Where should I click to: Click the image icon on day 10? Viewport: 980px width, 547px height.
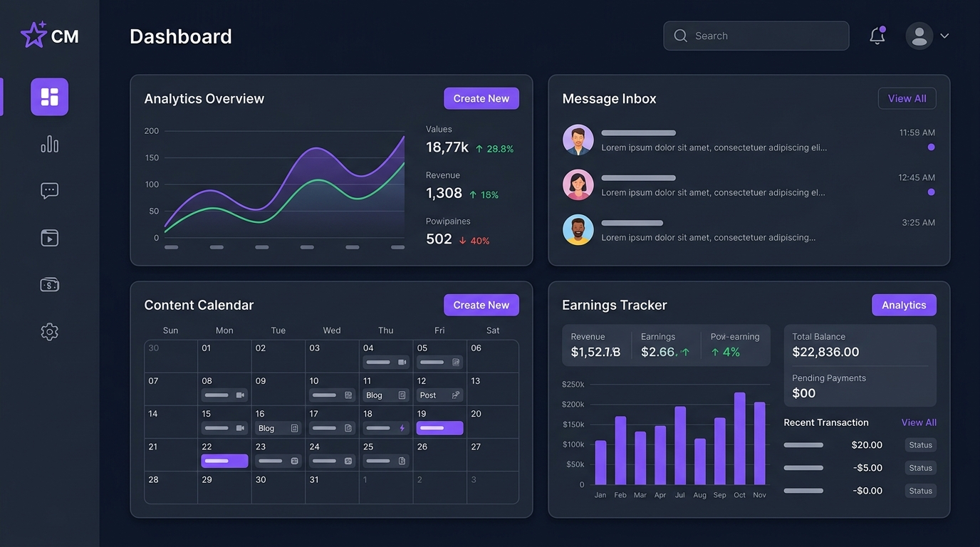[x=348, y=395]
